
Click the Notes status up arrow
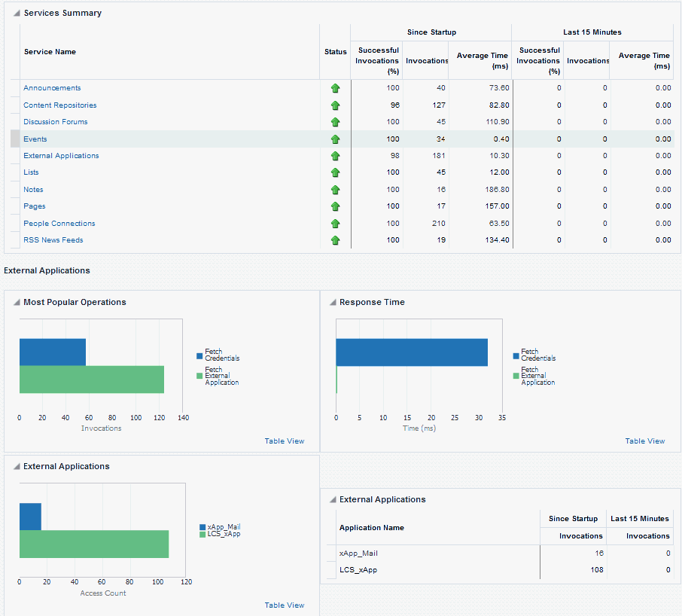coord(335,190)
